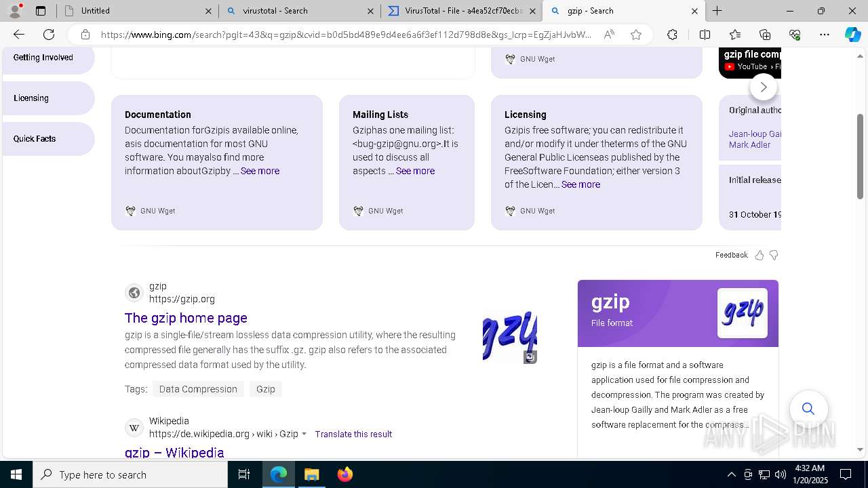Open the gzip – Wikipedia result
Screen dimensions: 868x488
pyautogui.click(x=174, y=452)
